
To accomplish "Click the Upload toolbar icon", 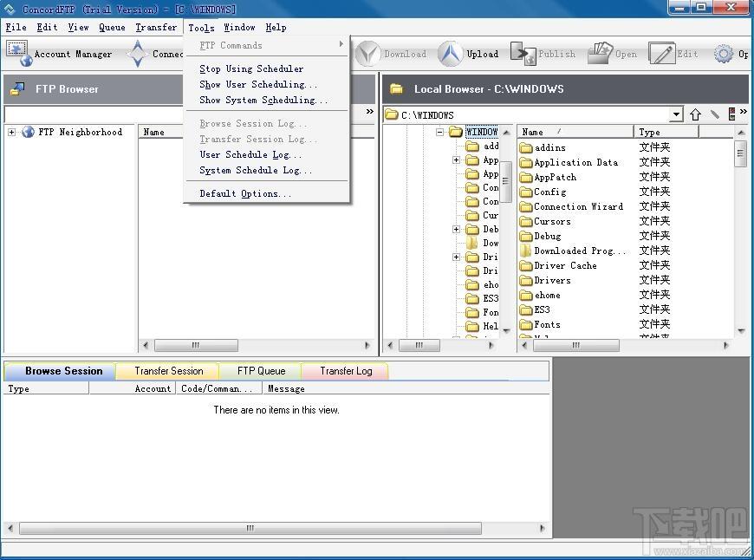I will (x=450, y=54).
